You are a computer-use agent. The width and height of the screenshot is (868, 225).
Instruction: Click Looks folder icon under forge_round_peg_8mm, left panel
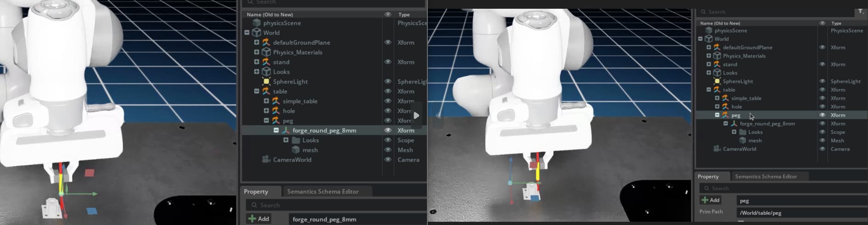296,140
